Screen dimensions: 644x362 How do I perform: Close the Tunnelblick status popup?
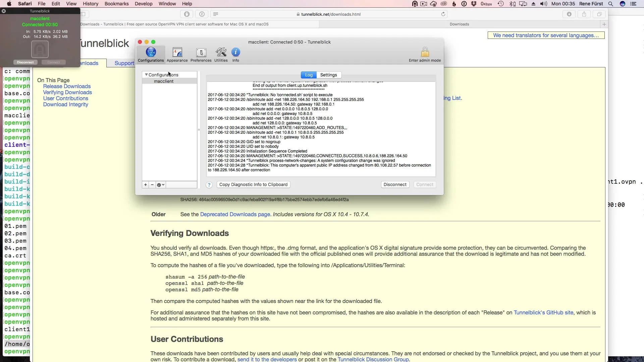4,11
